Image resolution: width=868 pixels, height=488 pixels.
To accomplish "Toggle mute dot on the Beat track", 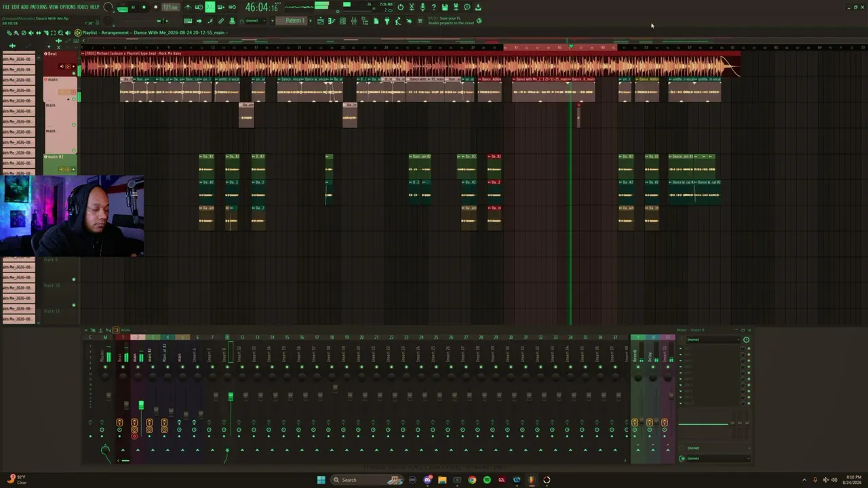I will 74,73.
